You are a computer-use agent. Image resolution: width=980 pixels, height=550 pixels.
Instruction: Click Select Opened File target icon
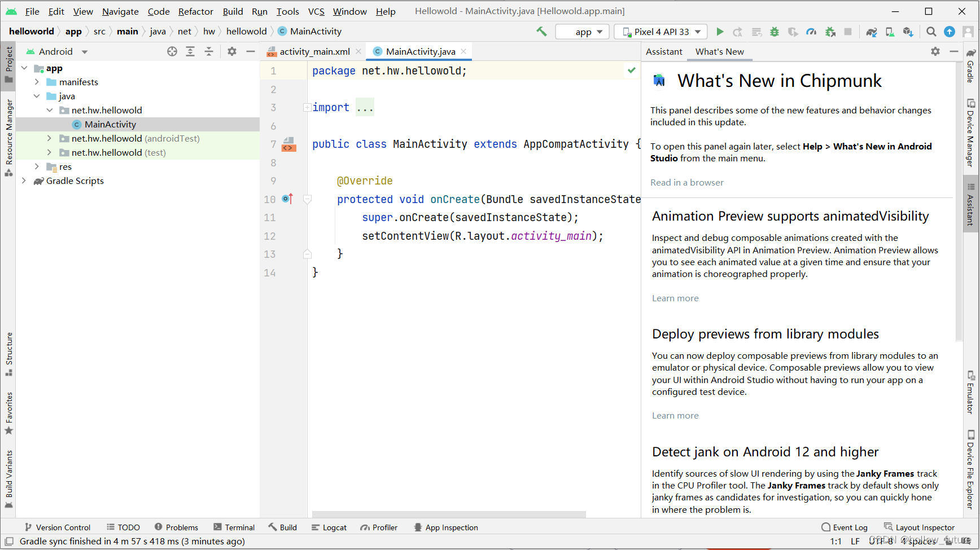pyautogui.click(x=172, y=51)
